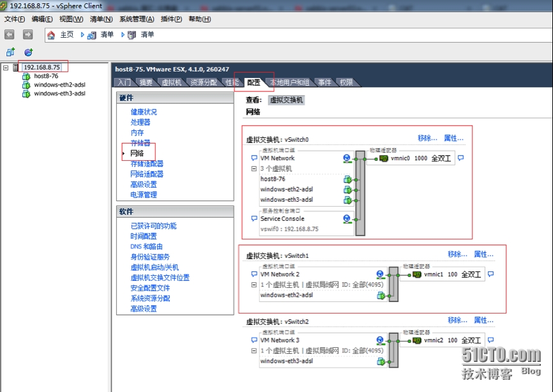Switch to the 事件 tab
The height and width of the screenshot is (392, 553).
(x=324, y=82)
